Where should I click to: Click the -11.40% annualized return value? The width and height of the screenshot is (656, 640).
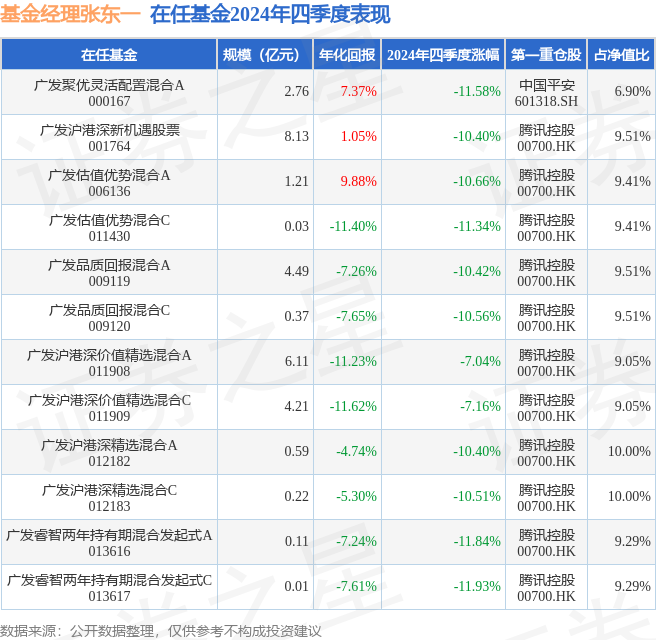[353, 226]
